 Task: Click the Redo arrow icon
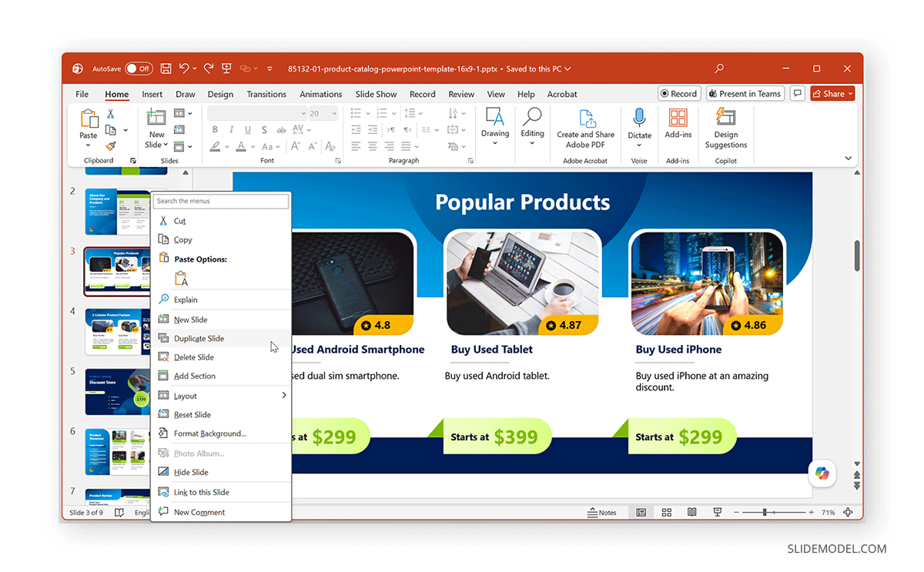208,69
